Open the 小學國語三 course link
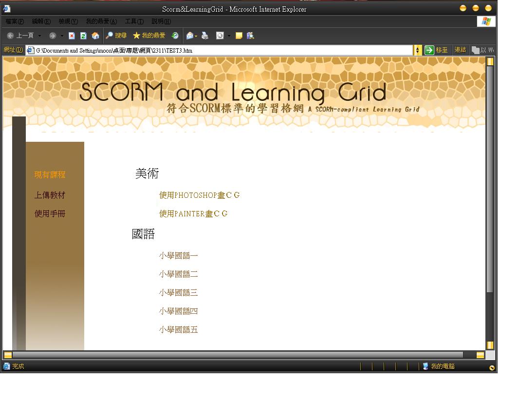 pyautogui.click(x=178, y=293)
